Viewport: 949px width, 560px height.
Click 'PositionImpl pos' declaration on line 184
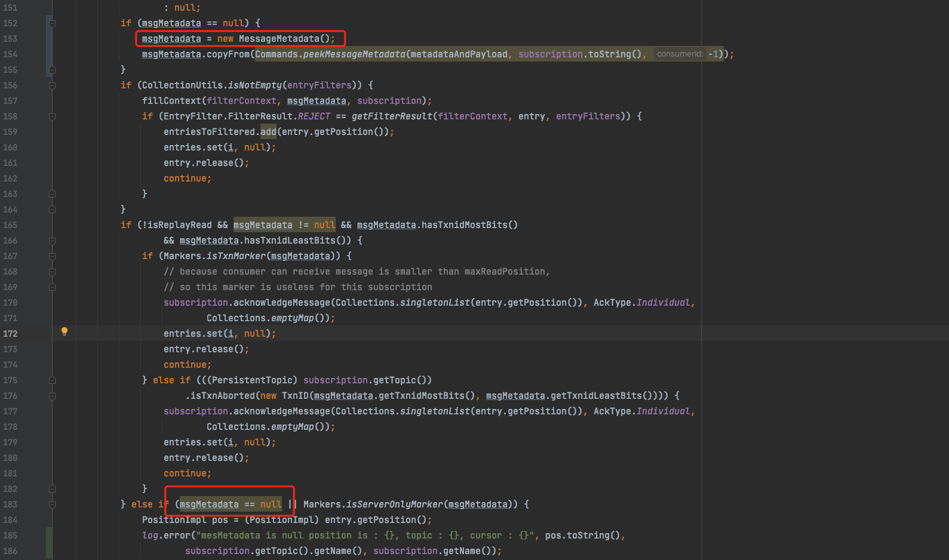tap(185, 520)
